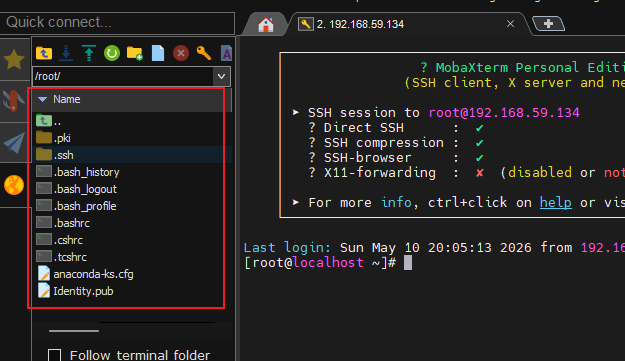This screenshot has width=625, height=361.
Task: Click root@192.168.59.134 text in terminal
Action: (504, 113)
